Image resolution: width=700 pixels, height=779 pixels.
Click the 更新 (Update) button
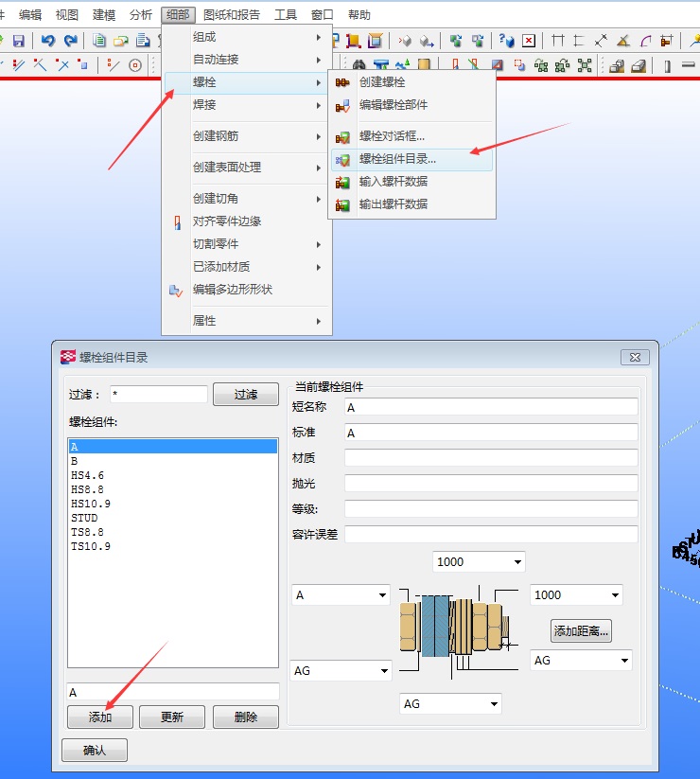172,717
